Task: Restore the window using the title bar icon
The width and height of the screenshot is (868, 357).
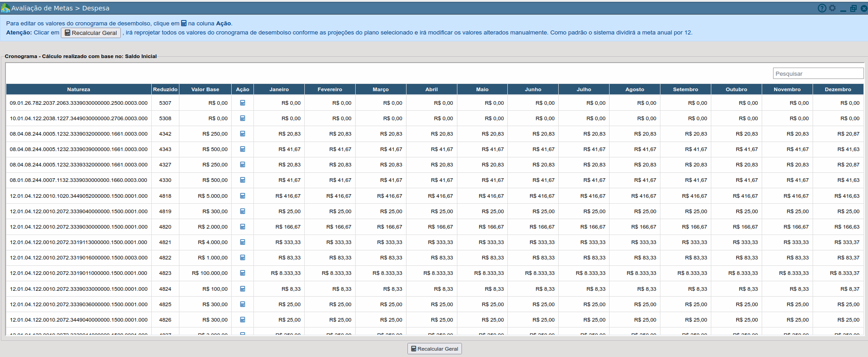Action: (853, 8)
